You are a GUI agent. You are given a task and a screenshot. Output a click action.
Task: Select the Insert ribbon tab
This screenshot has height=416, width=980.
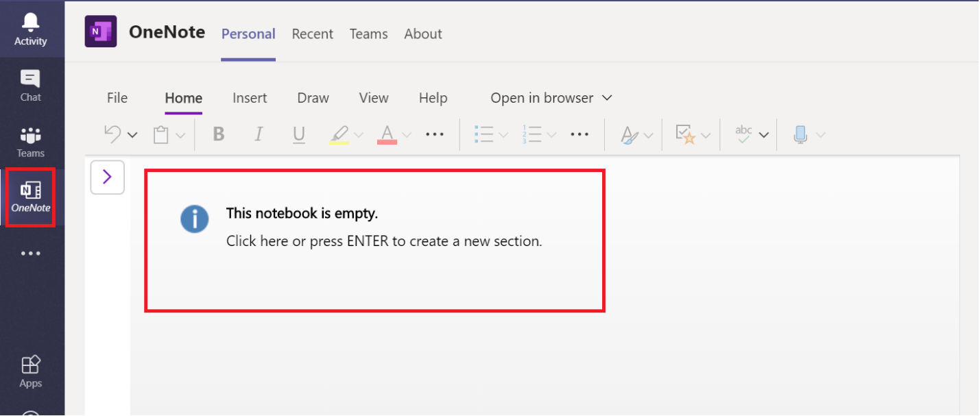pos(250,98)
